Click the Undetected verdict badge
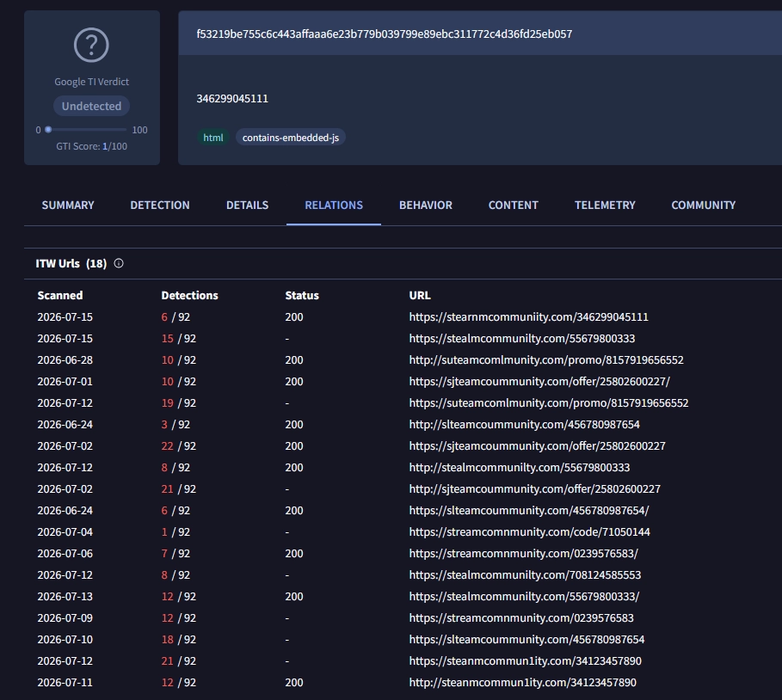The height and width of the screenshot is (700, 782). click(x=91, y=106)
